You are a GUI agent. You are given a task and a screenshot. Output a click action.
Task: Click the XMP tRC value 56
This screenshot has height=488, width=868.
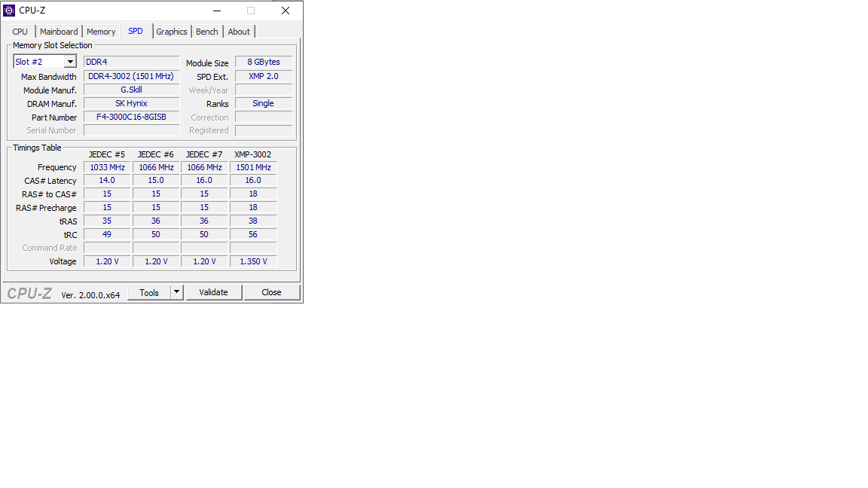tap(253, 235)
